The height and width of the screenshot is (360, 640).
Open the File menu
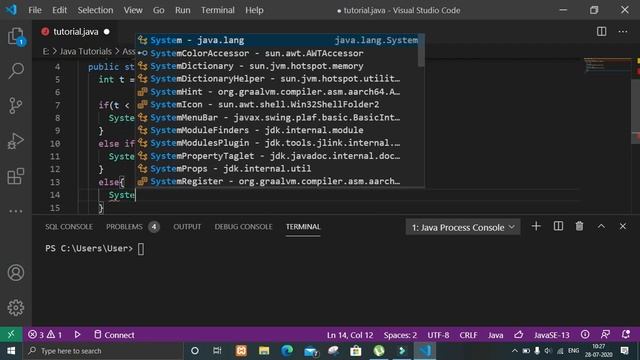point(35,10)
